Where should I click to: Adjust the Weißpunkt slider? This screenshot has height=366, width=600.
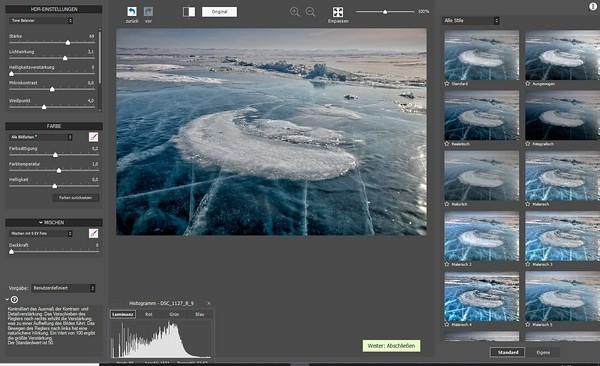pyautogui.click(x=52, y=107)
